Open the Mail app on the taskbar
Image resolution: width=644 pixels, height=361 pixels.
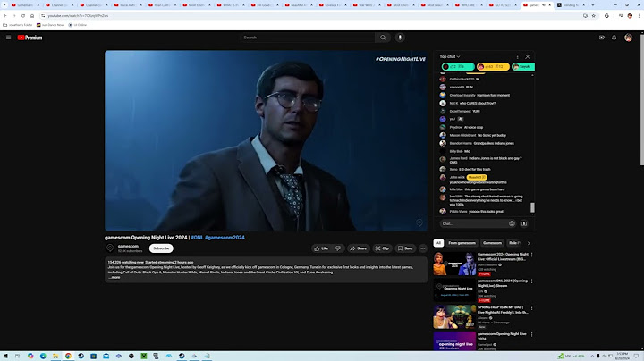point(106,356)
